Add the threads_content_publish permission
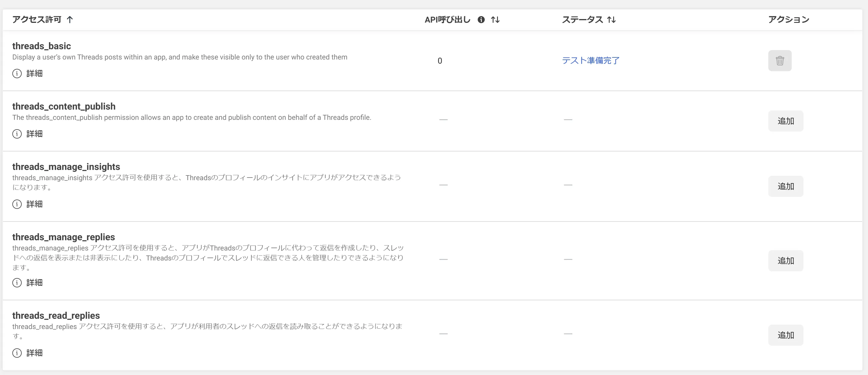The height and width of the screenshot is (375, 868). click(785, 120)
